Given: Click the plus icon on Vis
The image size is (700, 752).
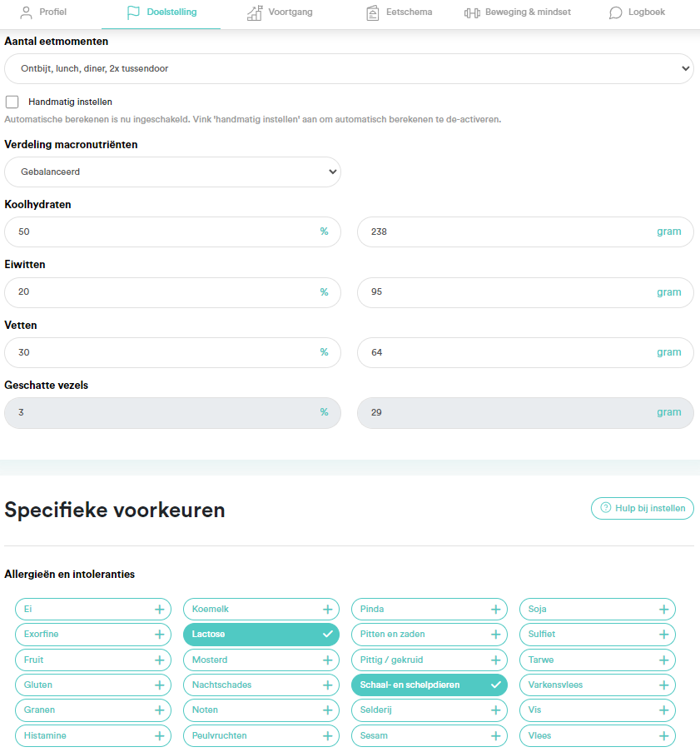Looking at the screenshot, I should (664, 710).
